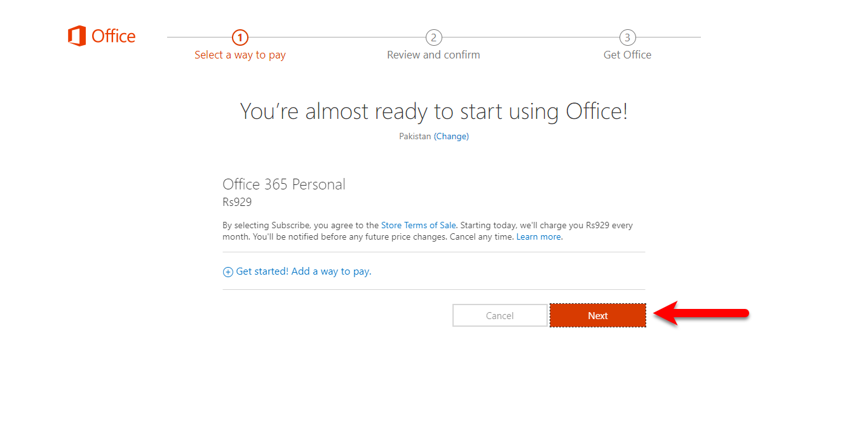Select the 'Office 365 Personal' heading

(284, 184)
